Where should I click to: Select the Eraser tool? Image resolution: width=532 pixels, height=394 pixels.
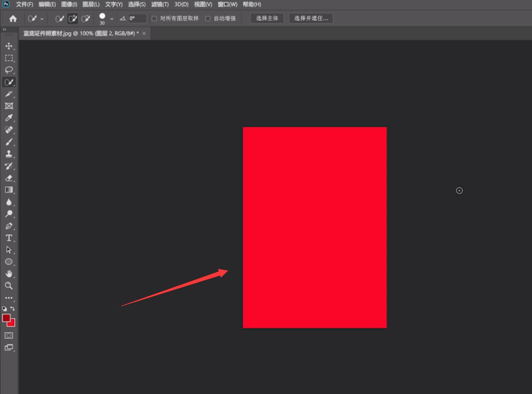[x=9, y=178]
